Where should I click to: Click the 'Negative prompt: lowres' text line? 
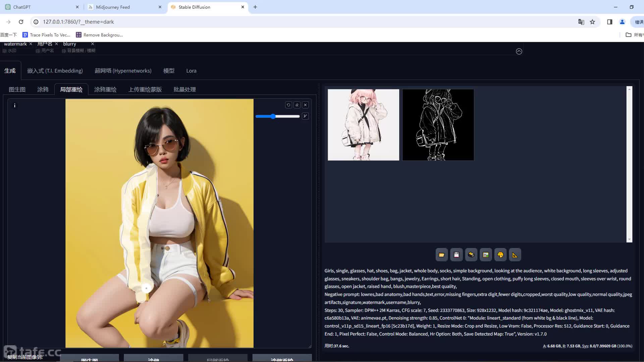[x=478, y=298]
